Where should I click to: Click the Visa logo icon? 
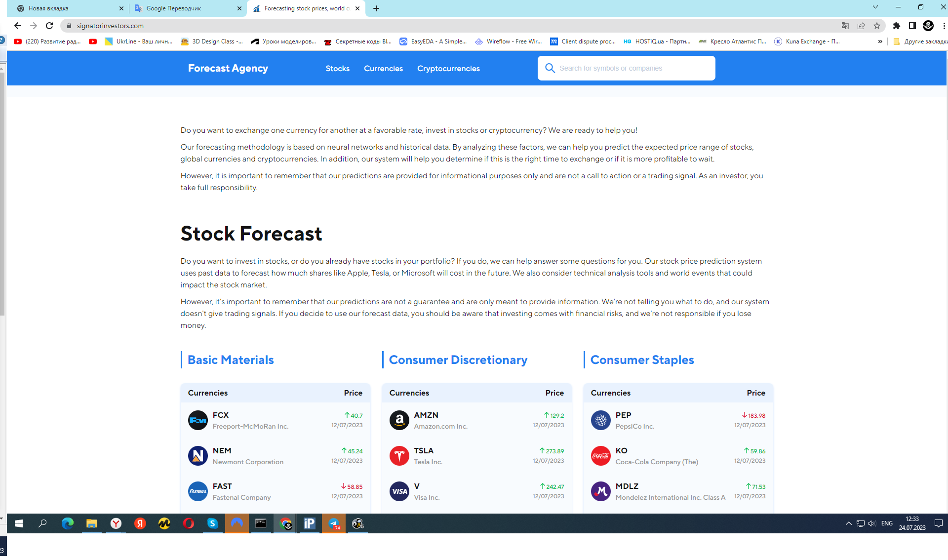399,491
